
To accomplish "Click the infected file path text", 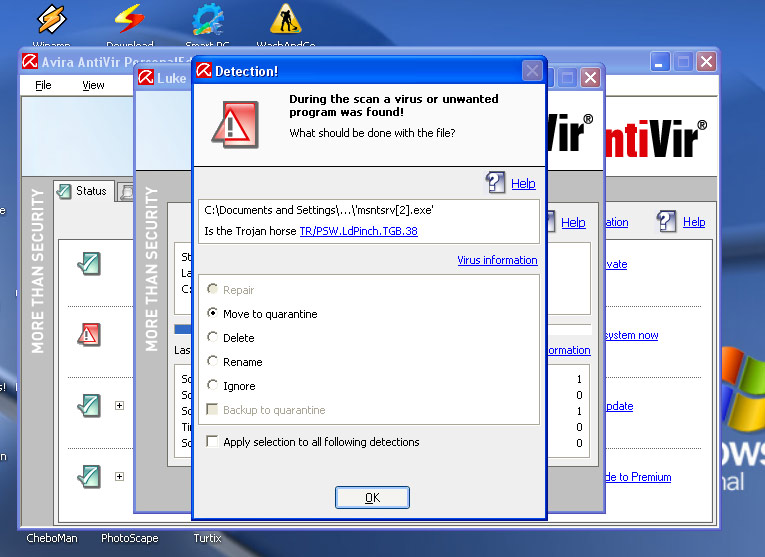I will coord(319,210).
